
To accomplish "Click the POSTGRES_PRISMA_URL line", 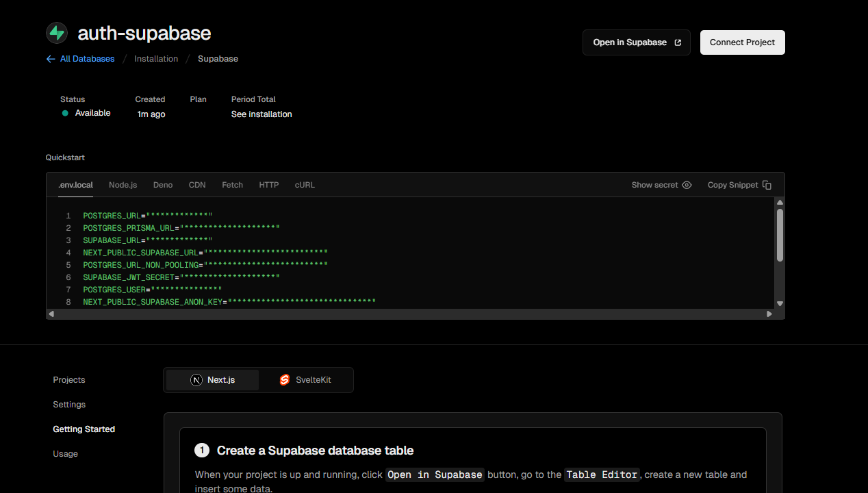I will (x=181, y=228).
